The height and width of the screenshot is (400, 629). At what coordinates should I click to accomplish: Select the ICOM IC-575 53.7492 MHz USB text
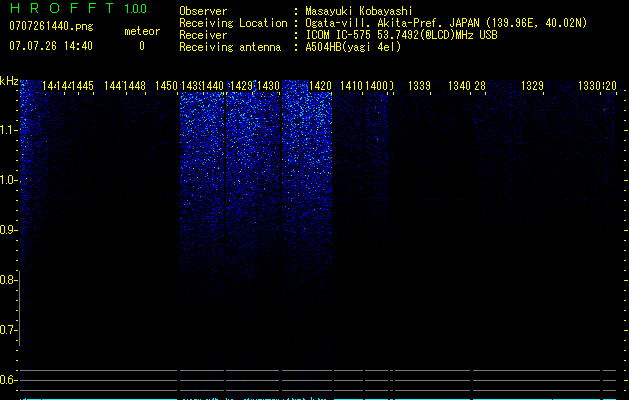[x=401, y=35]
